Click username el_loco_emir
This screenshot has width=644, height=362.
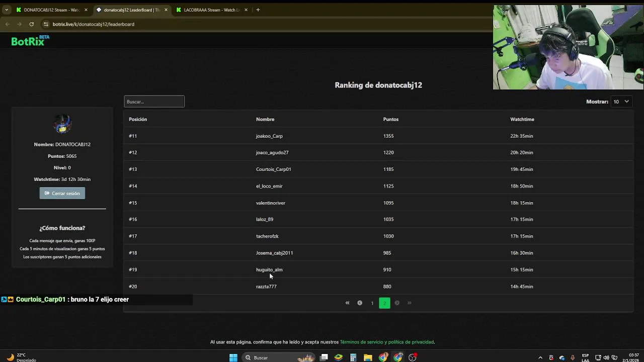269,186
